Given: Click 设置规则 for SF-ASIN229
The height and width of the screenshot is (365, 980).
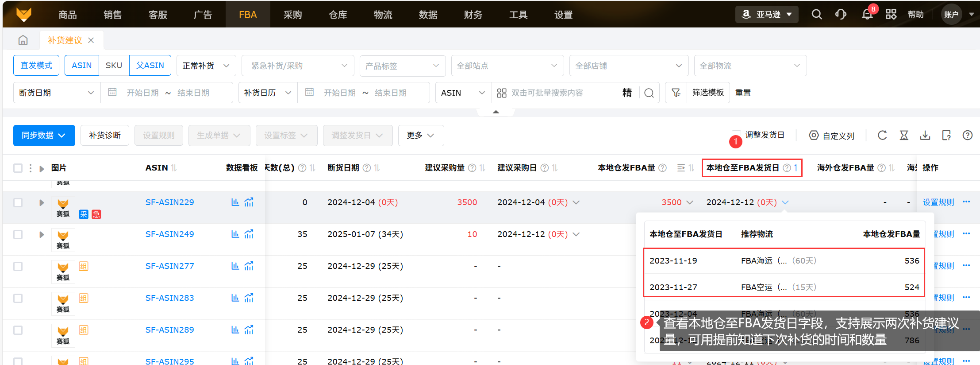Looking at the screenshot, I should tap(938, 202).
